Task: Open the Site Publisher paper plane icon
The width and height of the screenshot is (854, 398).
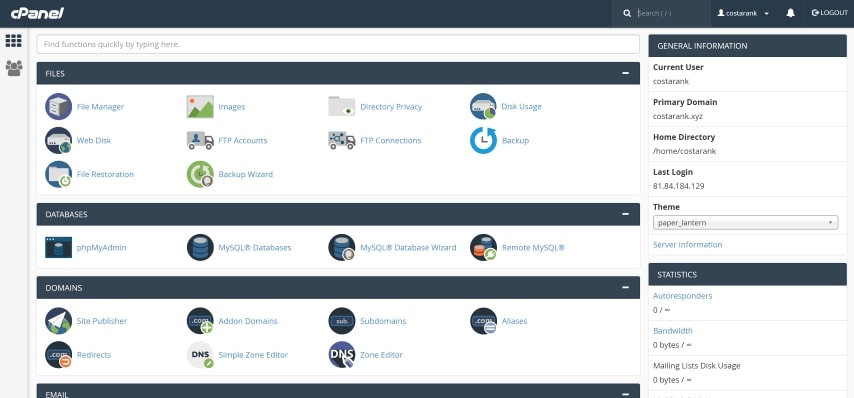Action: (x=58, y=321)
